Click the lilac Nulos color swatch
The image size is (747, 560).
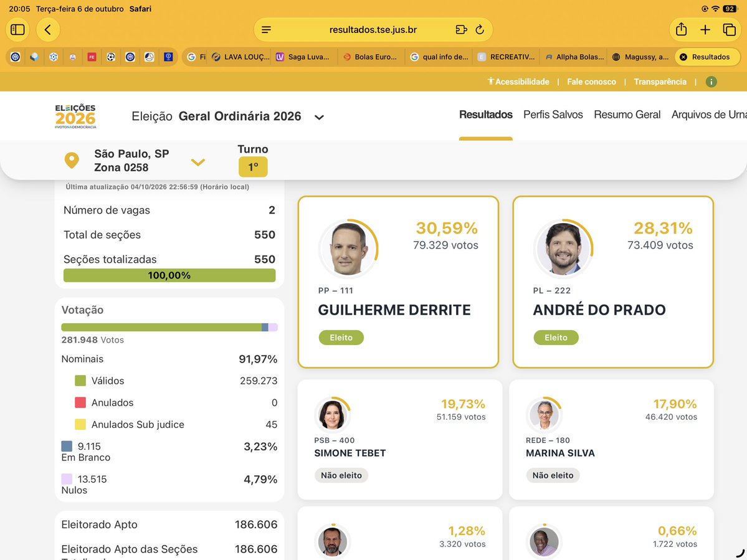coord(67,479)
